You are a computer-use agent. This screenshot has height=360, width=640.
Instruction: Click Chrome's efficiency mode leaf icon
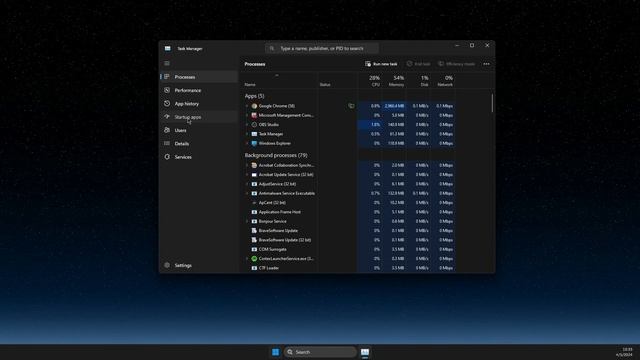[x=351, y=106]
